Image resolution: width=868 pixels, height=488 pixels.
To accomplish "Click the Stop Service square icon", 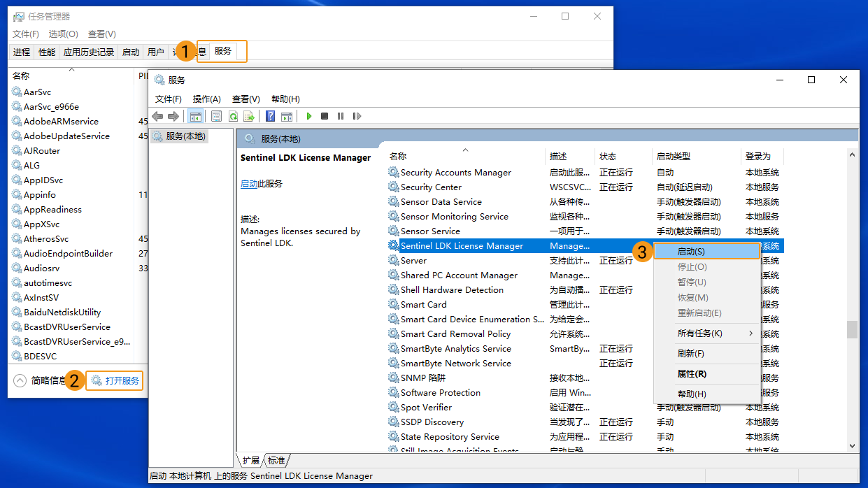I will click(x=325, y=116).
